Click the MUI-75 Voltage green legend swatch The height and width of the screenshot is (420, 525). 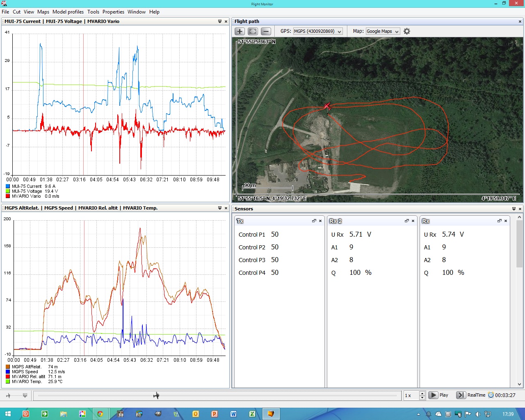(8, 191)
